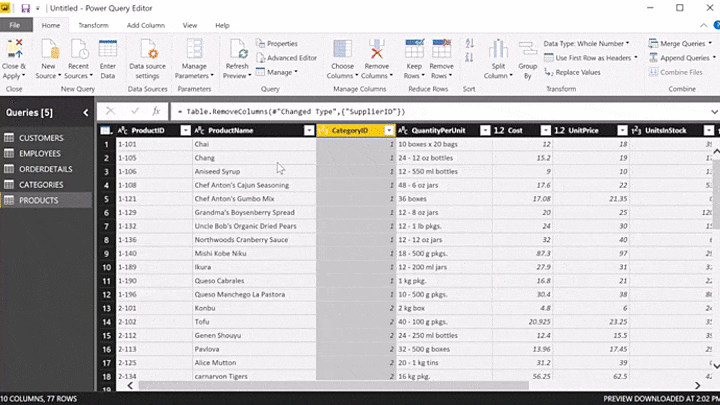
Task: Open the File menu
Action: coord(15,25)
